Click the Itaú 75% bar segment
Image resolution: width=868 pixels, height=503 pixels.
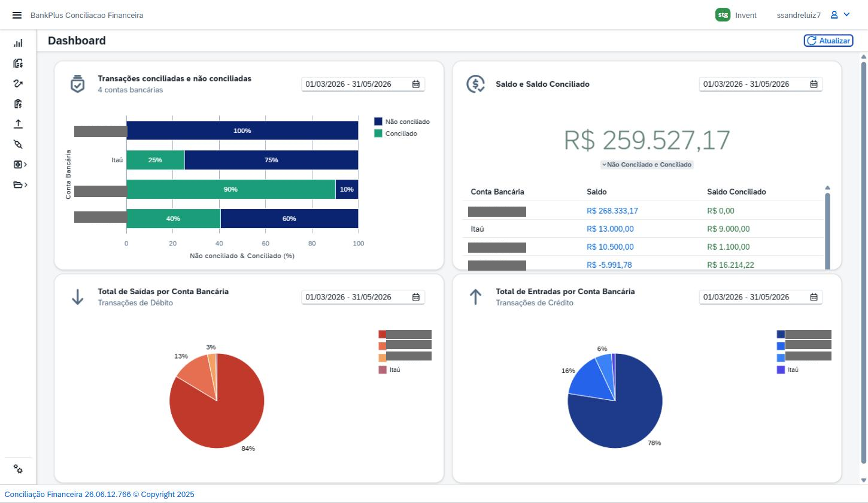[271, 160]
